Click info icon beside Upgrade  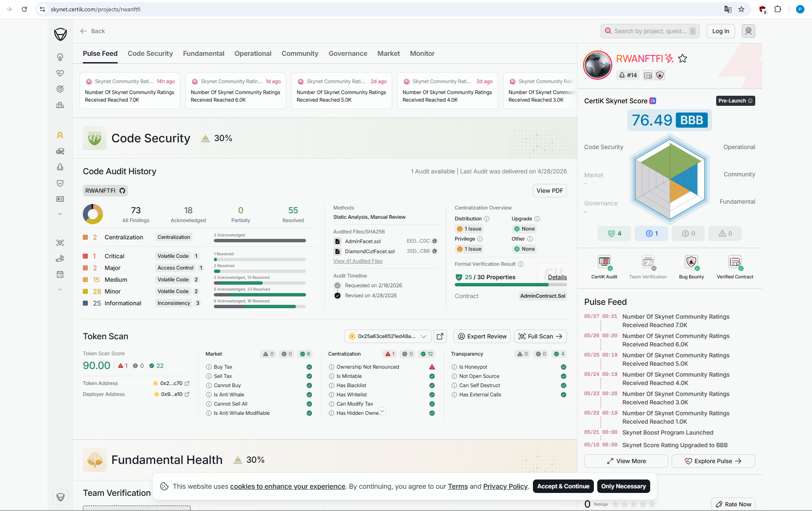537,219
